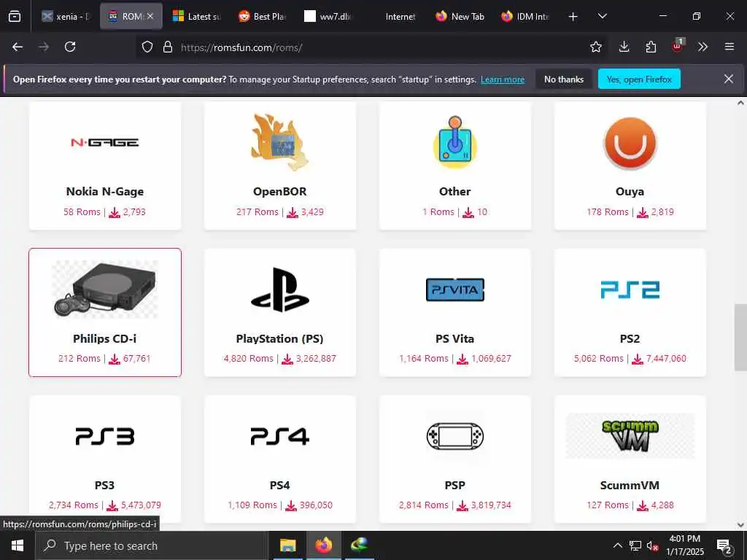Viewport: 747px width, 560px height.
Task: Click the Learn more link
Action: pos(503,79)
